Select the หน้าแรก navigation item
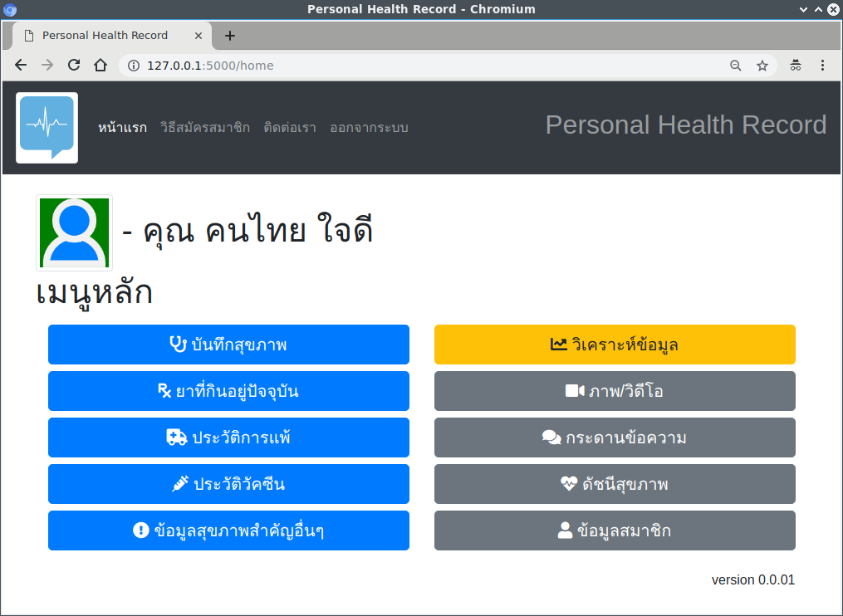Viewport: 843px width, 616px height. click(122, 128)
